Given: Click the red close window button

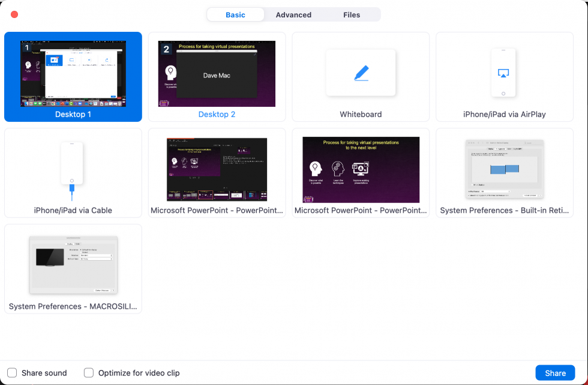Looking at the screenshot, I should pyautogui.click(x=14, y=14).
